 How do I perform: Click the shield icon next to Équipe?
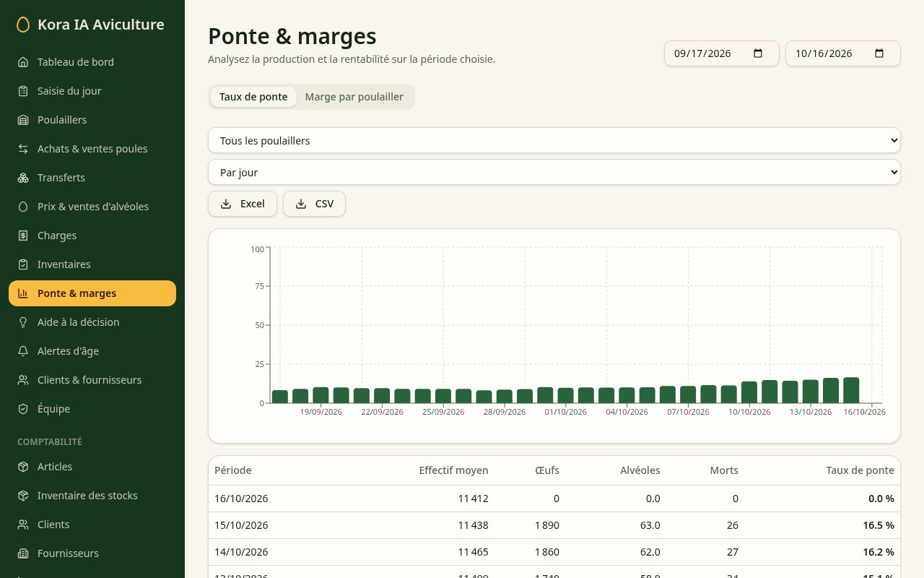[23, 409]
